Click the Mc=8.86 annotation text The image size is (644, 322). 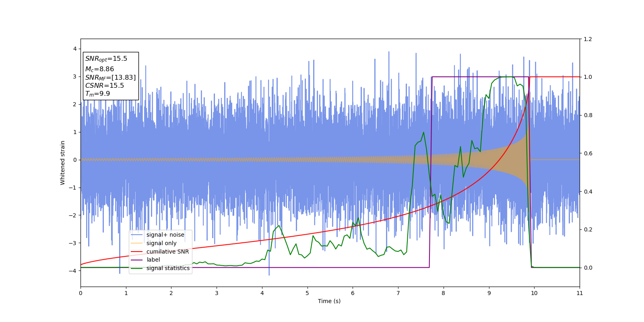[100, 69]
